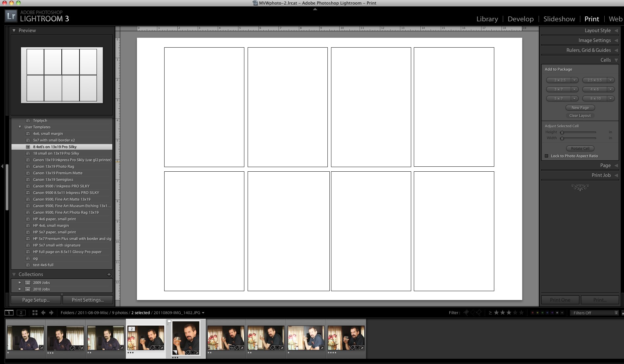This screenshot has height=364, width=624.
Task: Click the go back arrow icon
Action: 43,313
